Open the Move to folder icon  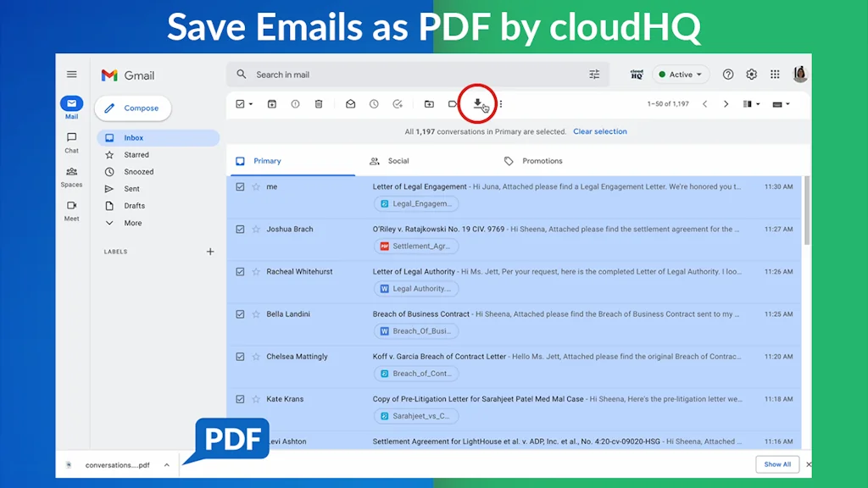point(429,103)
